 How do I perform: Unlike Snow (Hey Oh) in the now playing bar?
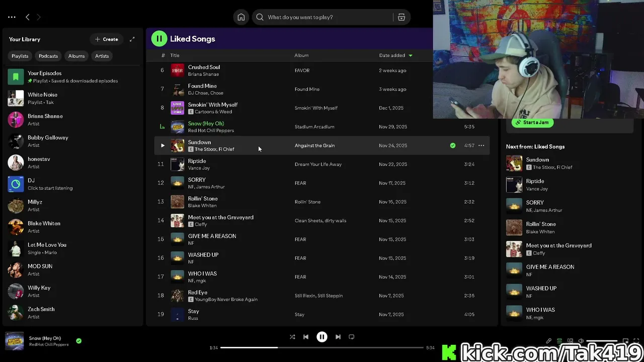pyautogui.click(x=78, y=341)
